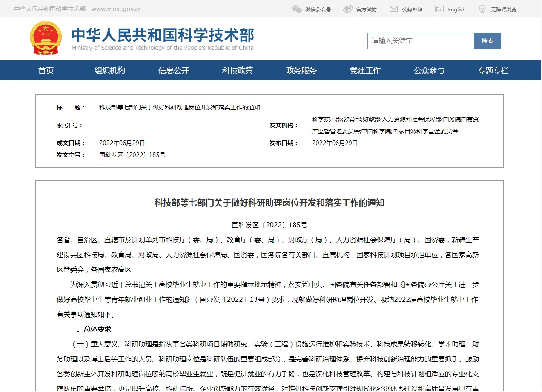Image resolution: width=542 pixels, height=392 pixels.
Task: Select the 组织机构 navigation item
Action: coord(110,70)
